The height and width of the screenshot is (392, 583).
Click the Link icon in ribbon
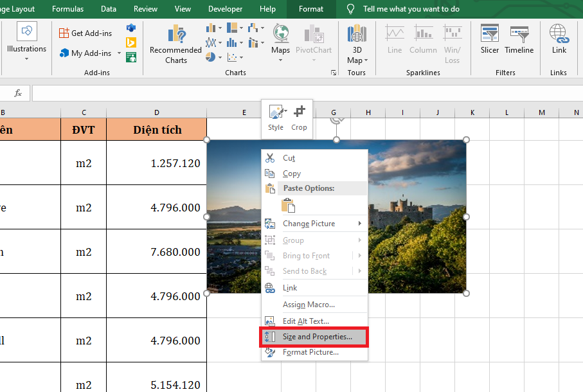coord(559,40)
